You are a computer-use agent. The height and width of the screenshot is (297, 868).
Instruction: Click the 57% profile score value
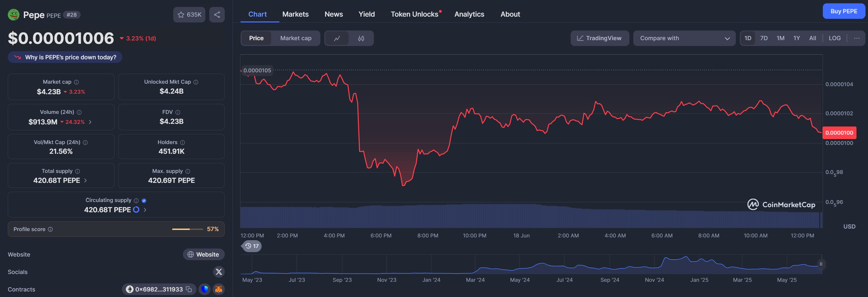[x=213, y=229]
